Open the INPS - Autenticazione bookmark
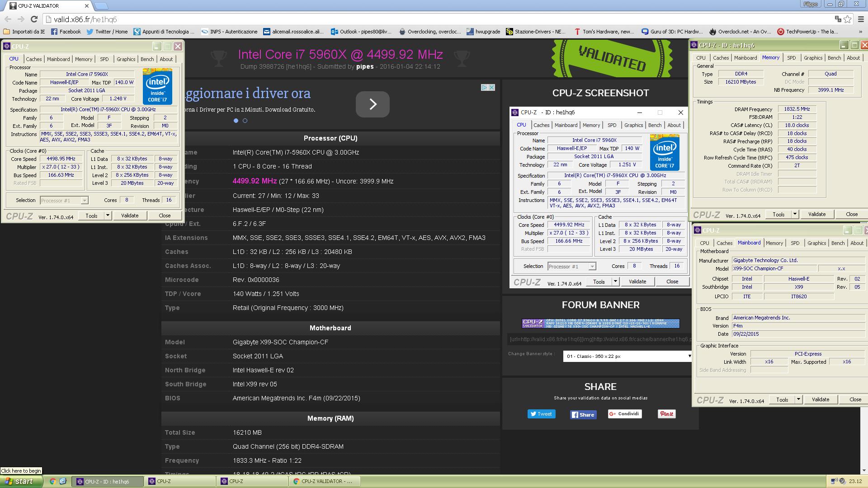The image size is (868, 488). pyautogui.click(x=229, y=32)
